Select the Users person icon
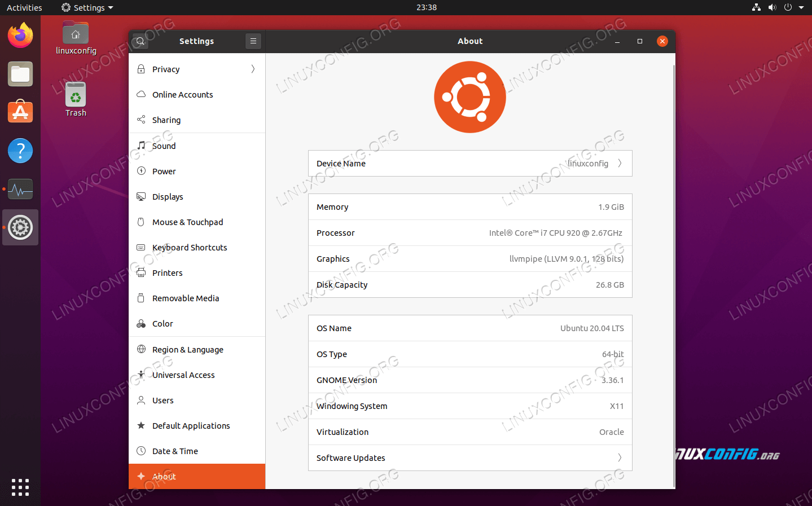 point(141,400)
